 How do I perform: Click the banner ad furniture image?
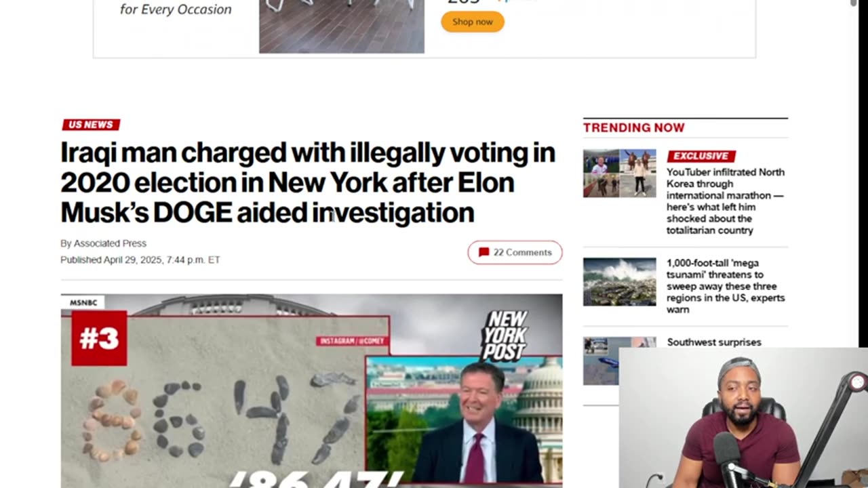point(342,26)
